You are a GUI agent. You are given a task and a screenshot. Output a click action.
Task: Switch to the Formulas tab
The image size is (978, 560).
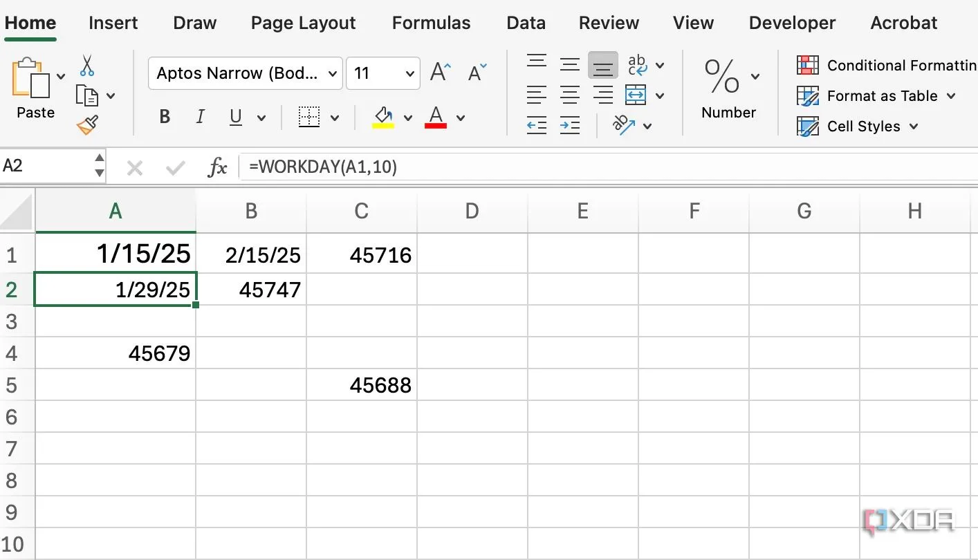[431, 23]
